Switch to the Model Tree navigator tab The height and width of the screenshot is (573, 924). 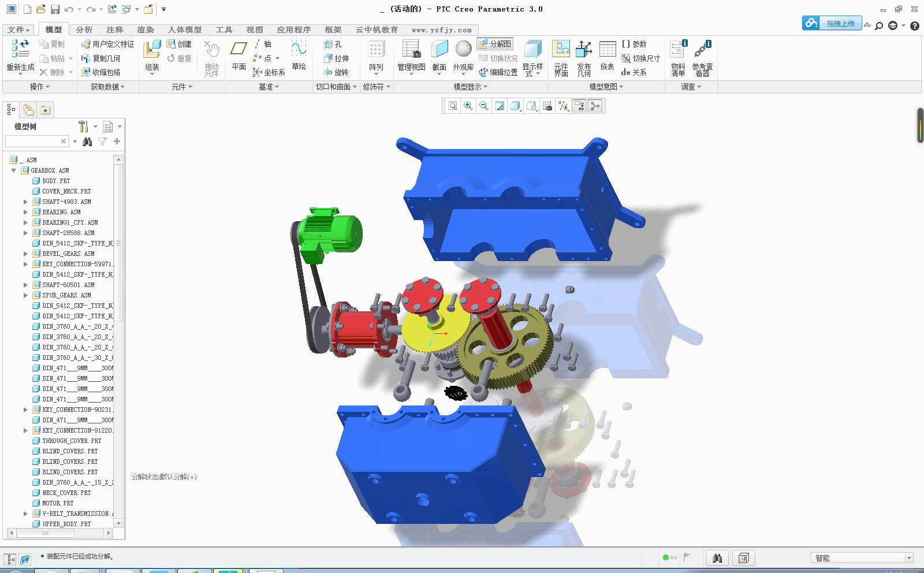[x=11, y=109]
